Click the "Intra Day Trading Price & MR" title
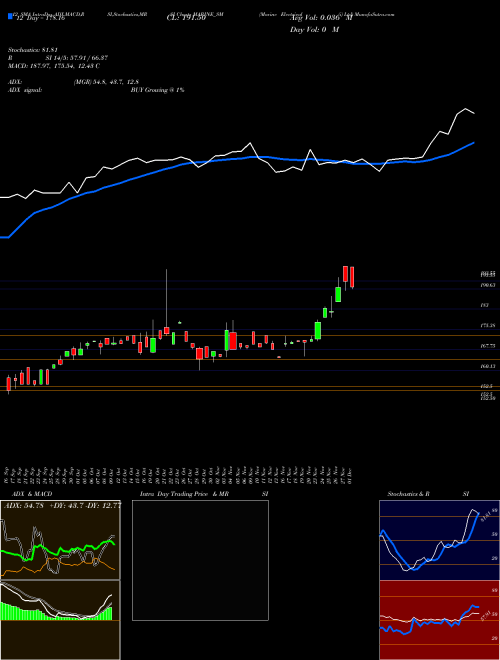The width and height of the screenshot is (500, 660). tap(184, 494)
